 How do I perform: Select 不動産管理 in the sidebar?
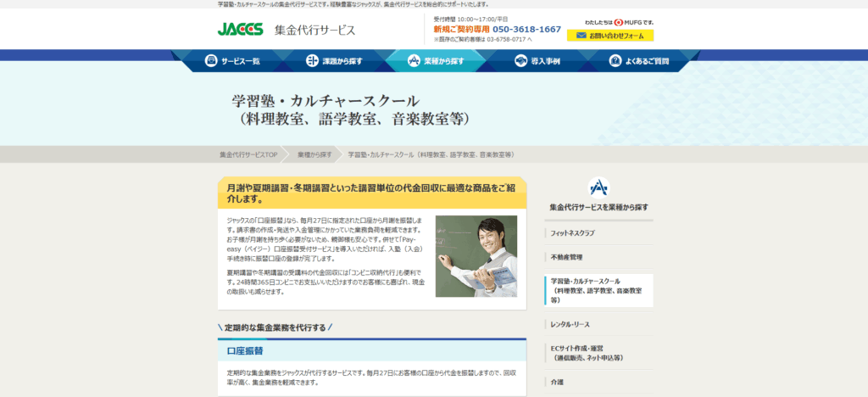(x=566, y=256)
